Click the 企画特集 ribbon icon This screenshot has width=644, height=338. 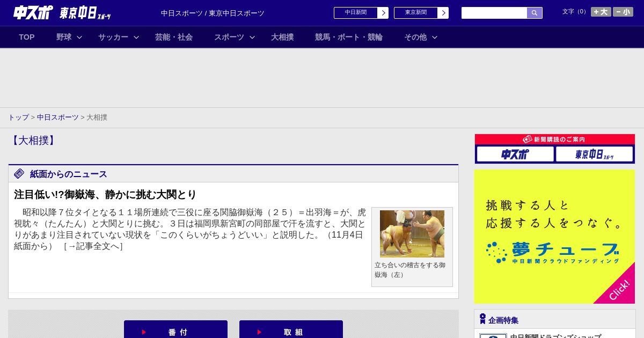pyautogui.click(x=482, y=319)
